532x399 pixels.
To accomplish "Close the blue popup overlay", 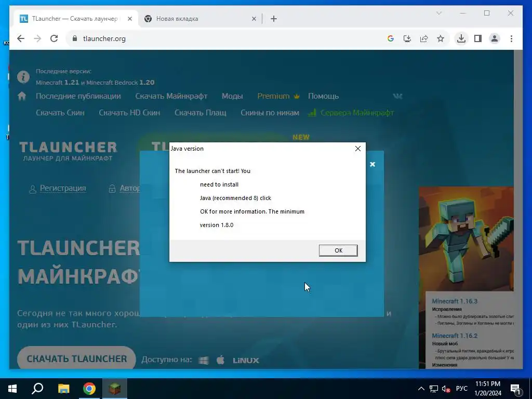I will coord(373,164).
